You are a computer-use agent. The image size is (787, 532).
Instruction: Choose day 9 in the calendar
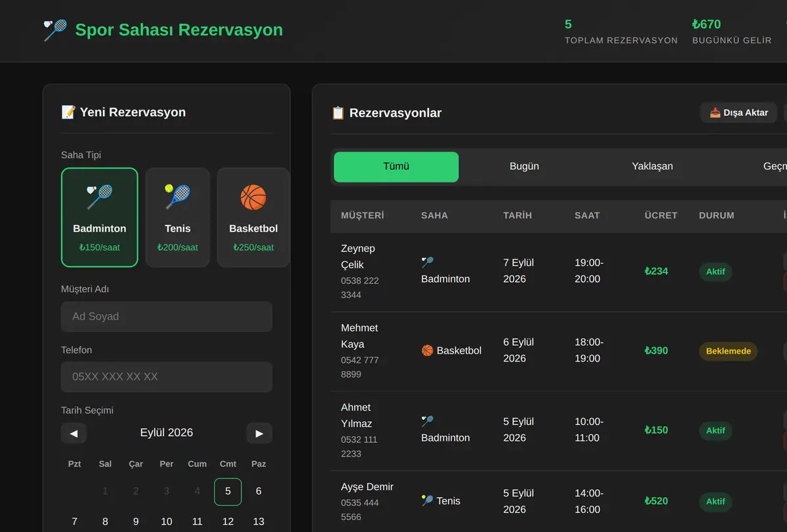pyautogui.click(x=136, y=522)
